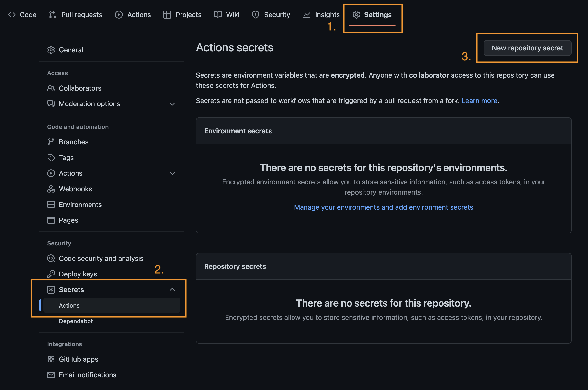Open the Projects tab

click(182, 15)
